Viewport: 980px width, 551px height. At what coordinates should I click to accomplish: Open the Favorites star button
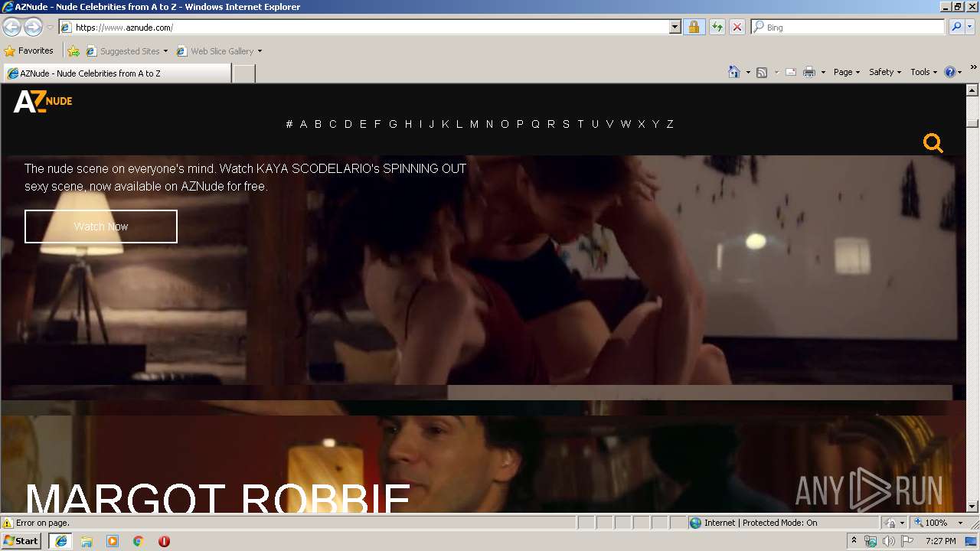point(29,51)
